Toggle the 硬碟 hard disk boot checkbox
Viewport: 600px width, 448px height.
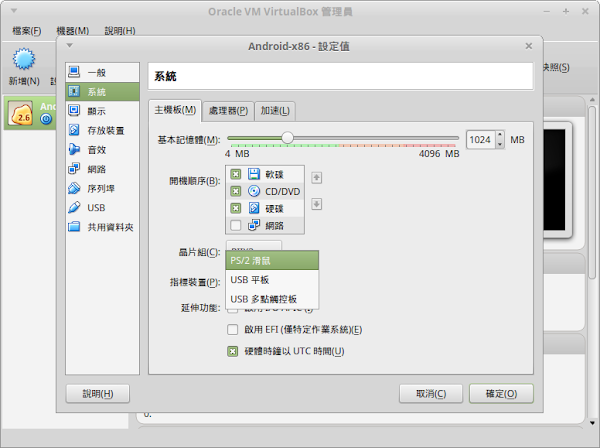point(236,209)
